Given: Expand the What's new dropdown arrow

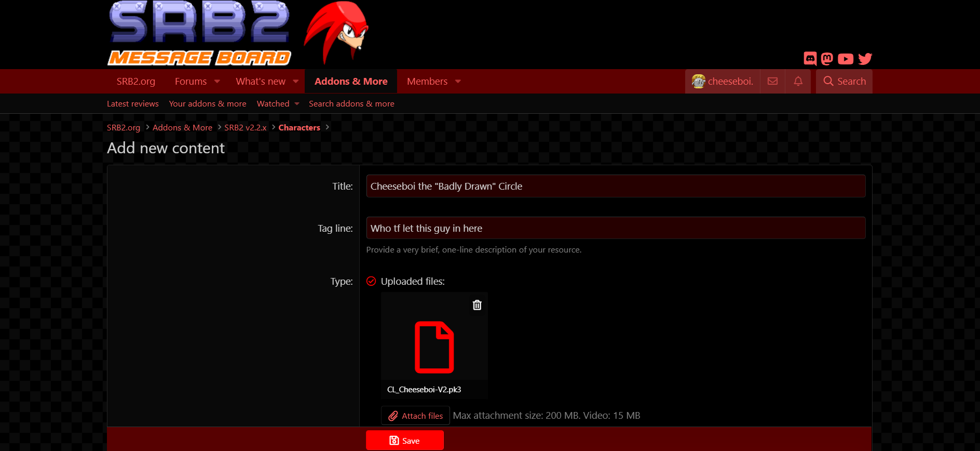Looking at the screenshot, I should [295, 82].
